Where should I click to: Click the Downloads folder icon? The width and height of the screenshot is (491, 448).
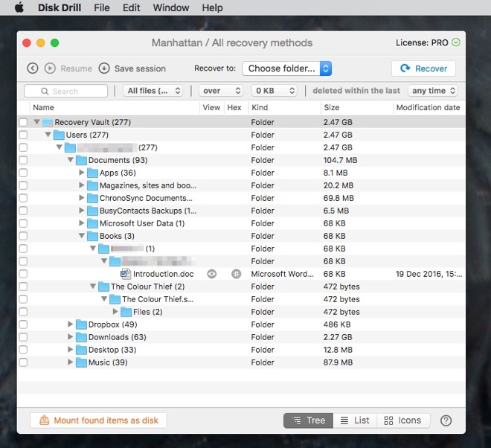coord(81,337)
